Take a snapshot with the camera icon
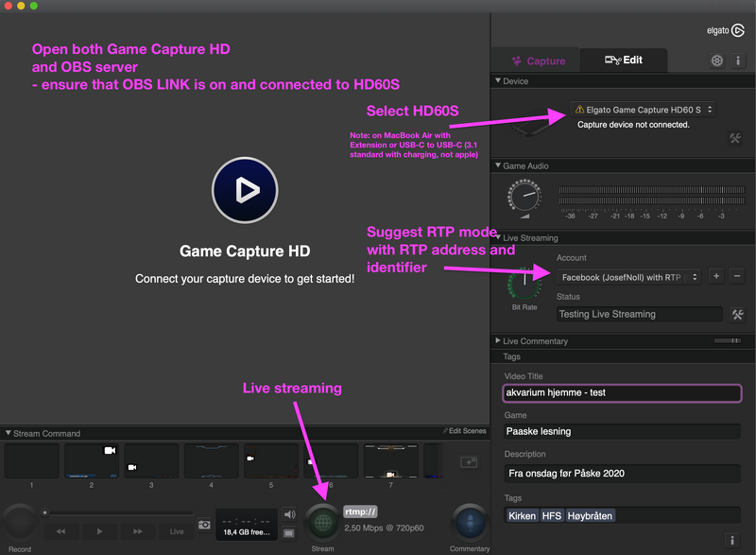The width and height of the screenshot is (756, 555). [x=204, y=525]
